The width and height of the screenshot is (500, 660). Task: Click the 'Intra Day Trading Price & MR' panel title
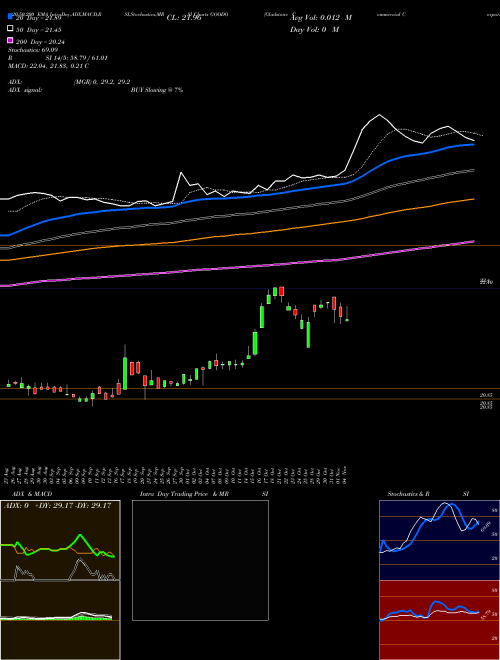[184, 494]
